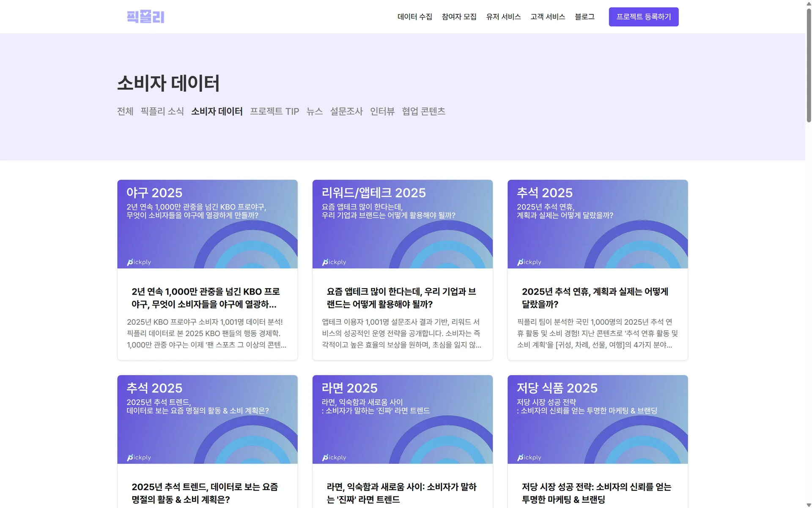Viewport: 812px width, 508px height.
Task: Open 데이터 수집 in the navigation bar
Action: pyautogui.click(x=414, y=17)
